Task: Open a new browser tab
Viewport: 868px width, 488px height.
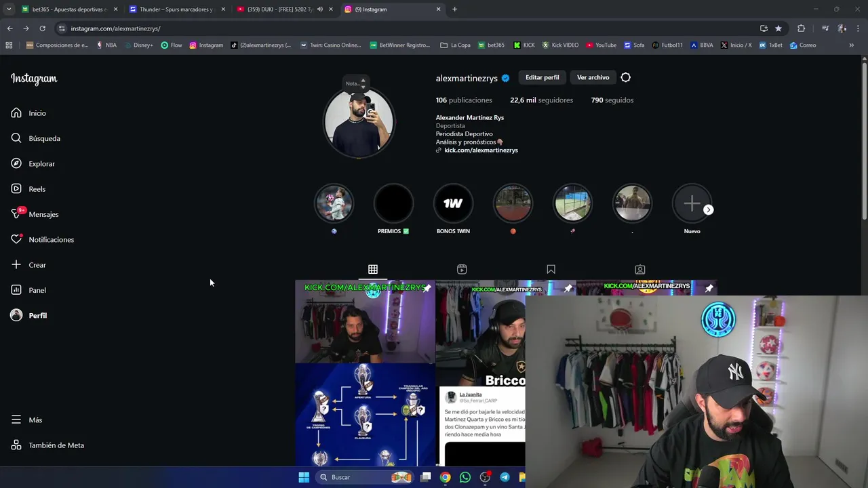Action: tap(454, 9)
